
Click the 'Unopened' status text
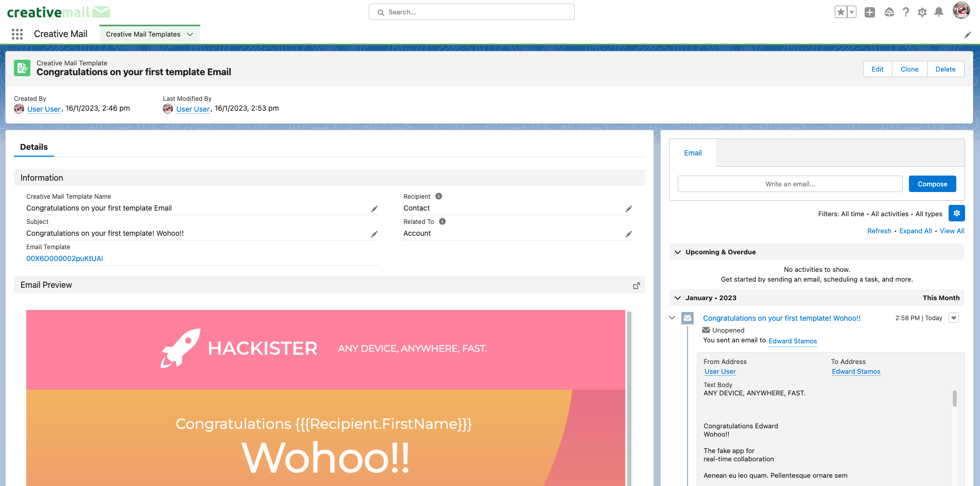(728, 331)
